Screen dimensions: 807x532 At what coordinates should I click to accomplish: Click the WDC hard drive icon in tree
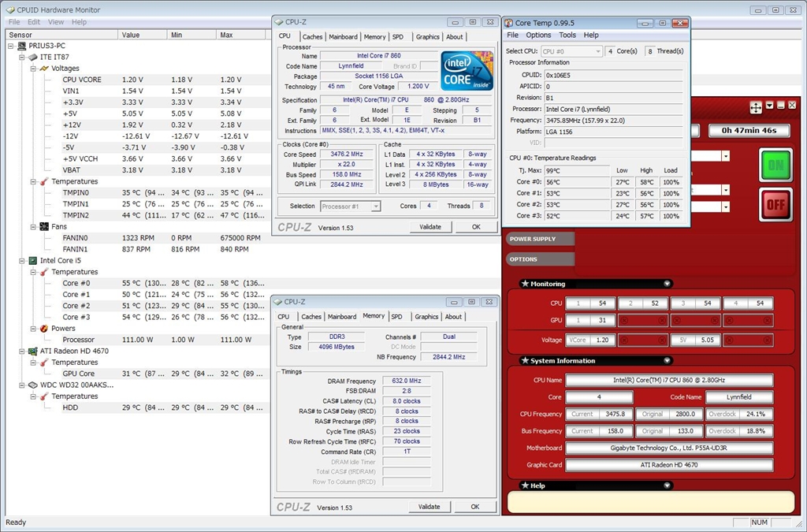(33, 385)
